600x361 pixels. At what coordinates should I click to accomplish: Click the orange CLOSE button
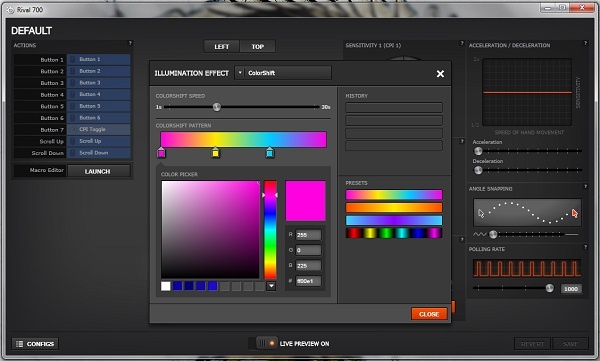point(429,314)
